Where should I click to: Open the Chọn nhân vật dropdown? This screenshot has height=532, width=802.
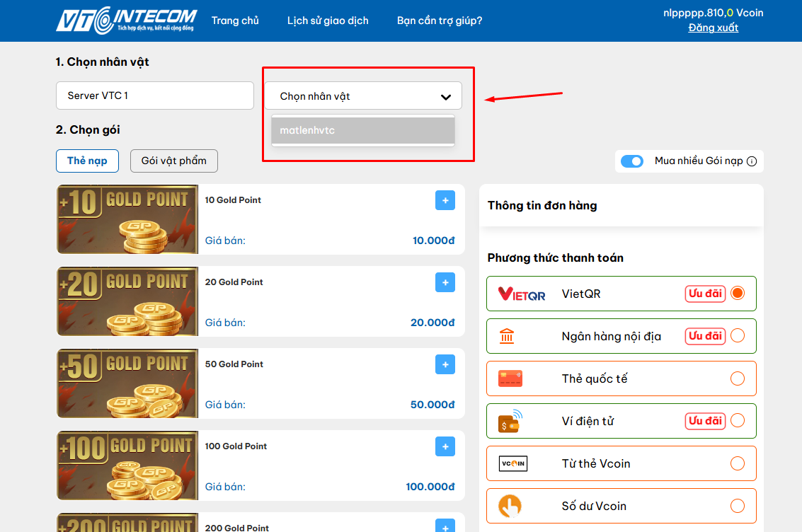tap(363, 96)
